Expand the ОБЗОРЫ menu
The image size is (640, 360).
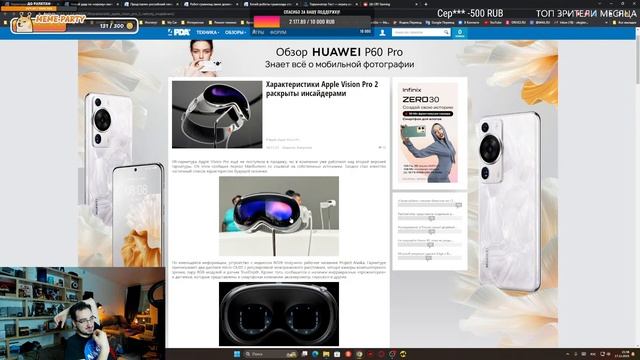coord(235,32)
